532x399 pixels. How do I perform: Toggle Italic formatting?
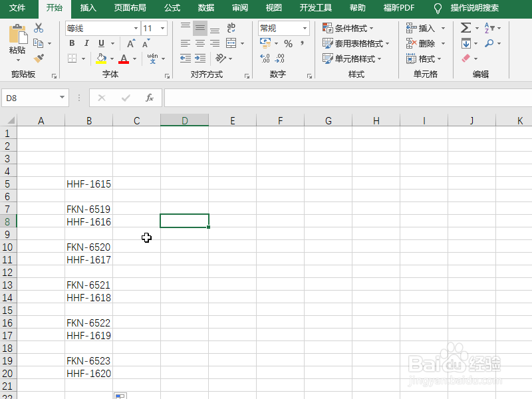coord(86,43)
